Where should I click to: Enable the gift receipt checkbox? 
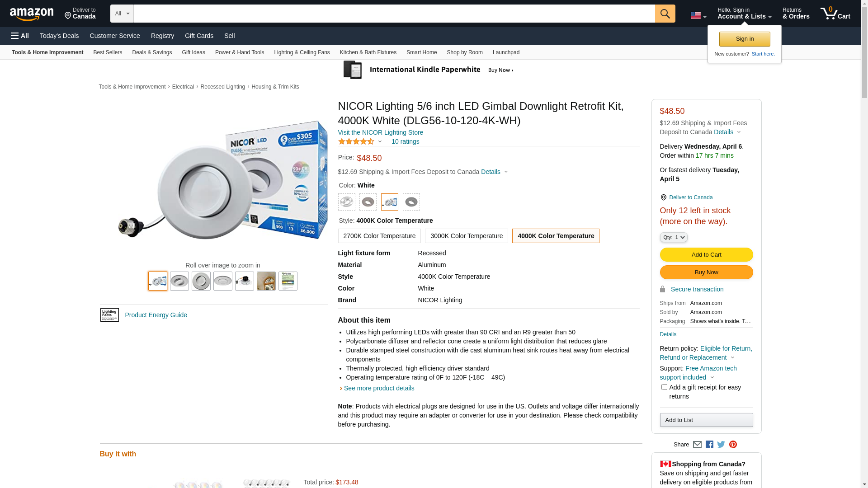click(664, 387)
